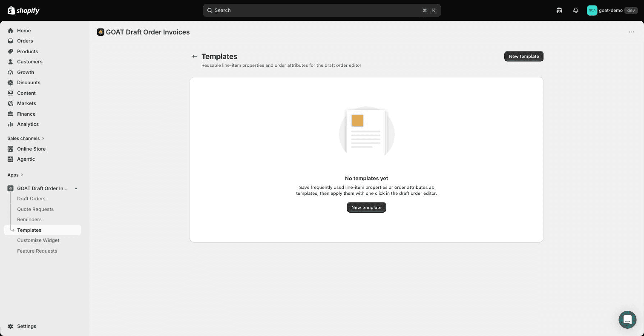This screenshot has width=644, height=336.
Task: Click the Content label
Action: coord(26,93)
